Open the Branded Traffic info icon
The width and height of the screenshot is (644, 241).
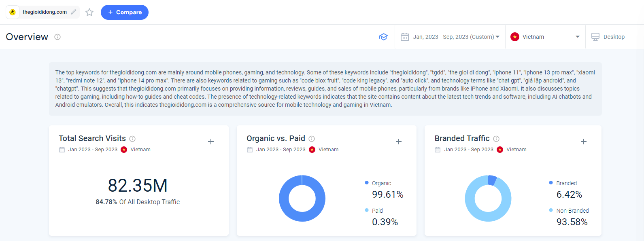(x=496, y=139)
